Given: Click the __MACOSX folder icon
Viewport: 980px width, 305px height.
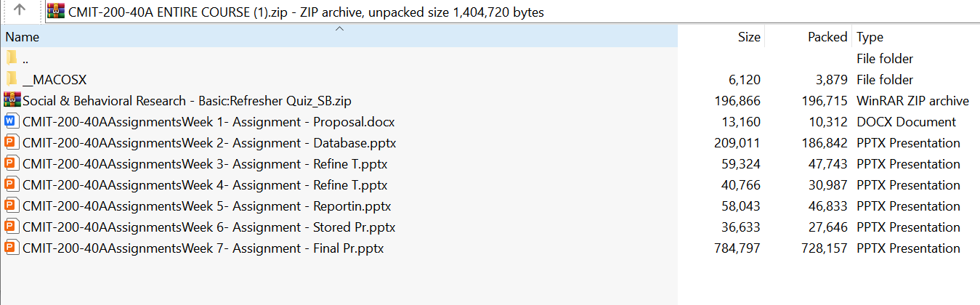Looking at the screenshot, I should (x=12, y=79).
